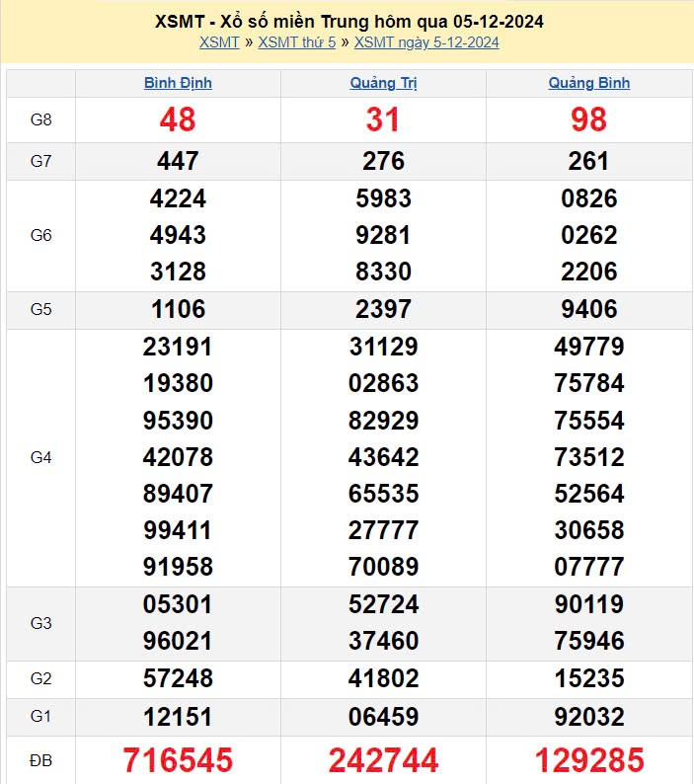Click the ĐB special prize 716545
This screenshot has height=784, width=694.
tap(178, 760)
